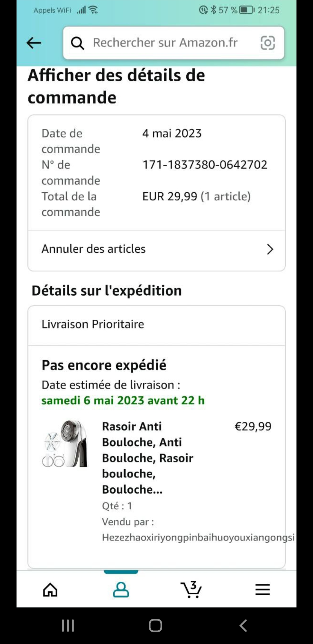Tap the chevron next to Annuler des articles

point(270,249)
